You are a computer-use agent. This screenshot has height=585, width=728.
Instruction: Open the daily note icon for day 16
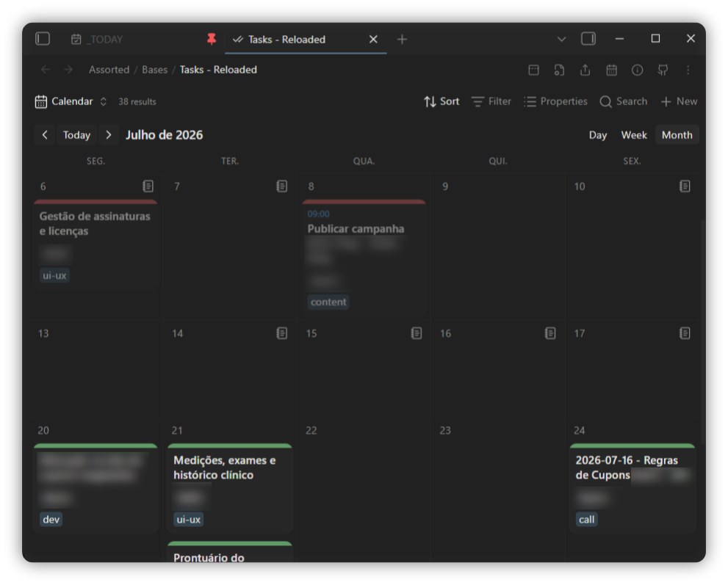(x=550, y=333)
